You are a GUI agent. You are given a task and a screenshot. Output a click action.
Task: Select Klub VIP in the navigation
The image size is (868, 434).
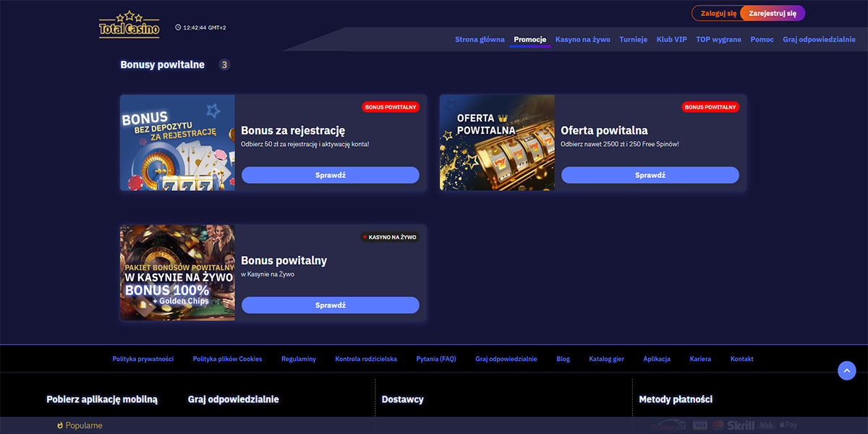tap(671, 40)
